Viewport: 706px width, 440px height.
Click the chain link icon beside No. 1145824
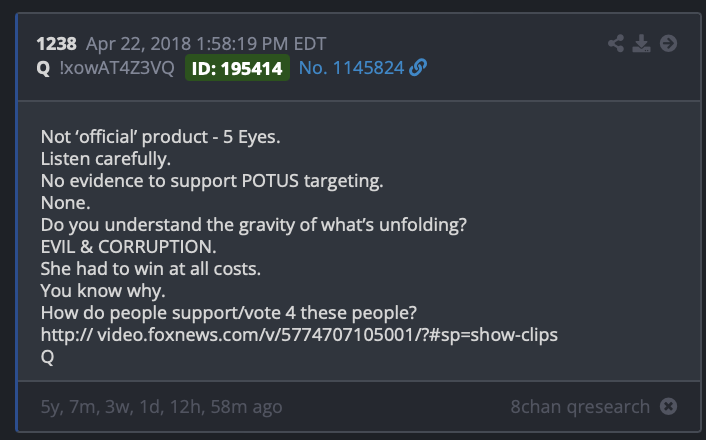click(x=418, y=68)
